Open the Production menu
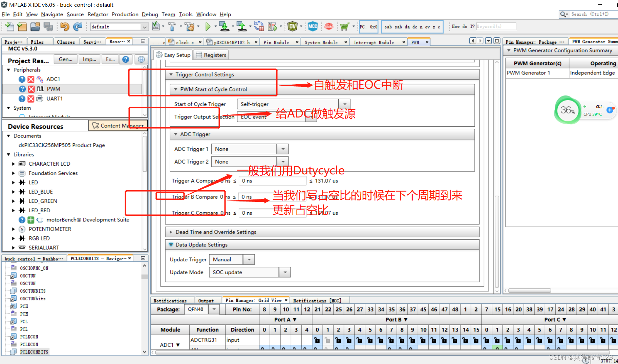This screenshot has width=618, height=364. [x=125, y=14]
